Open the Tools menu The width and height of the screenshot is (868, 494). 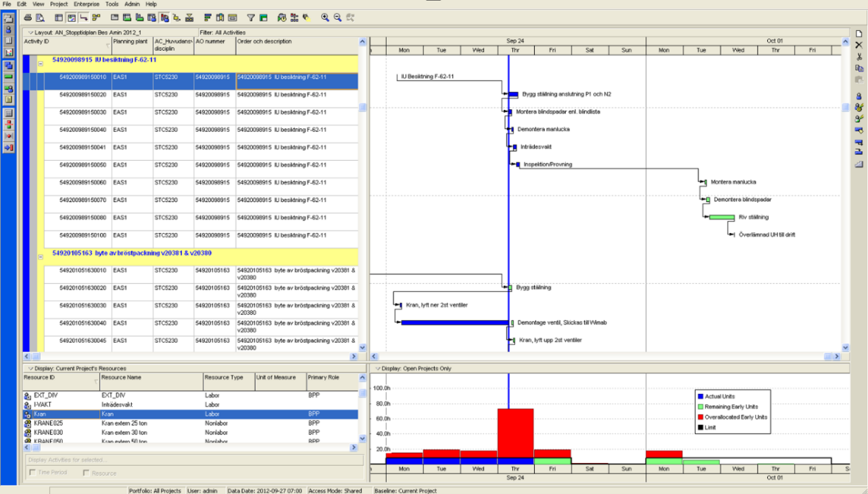(x=112, y=4)
